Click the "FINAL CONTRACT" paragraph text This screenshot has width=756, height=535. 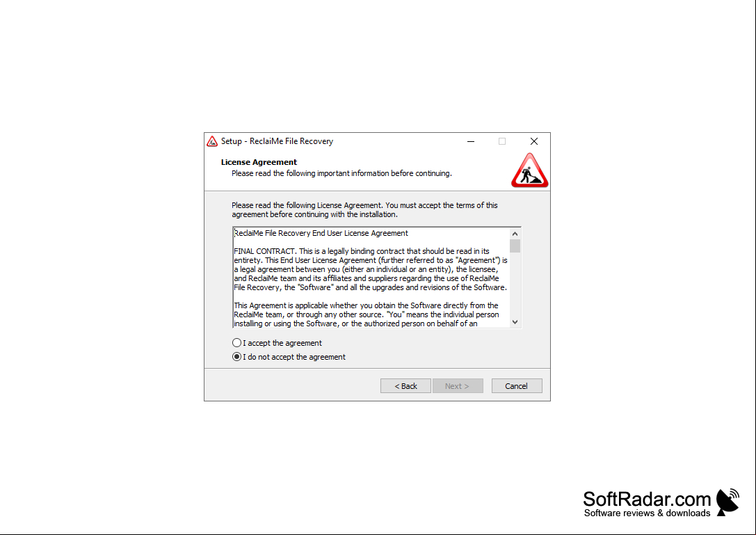(370, 269)
